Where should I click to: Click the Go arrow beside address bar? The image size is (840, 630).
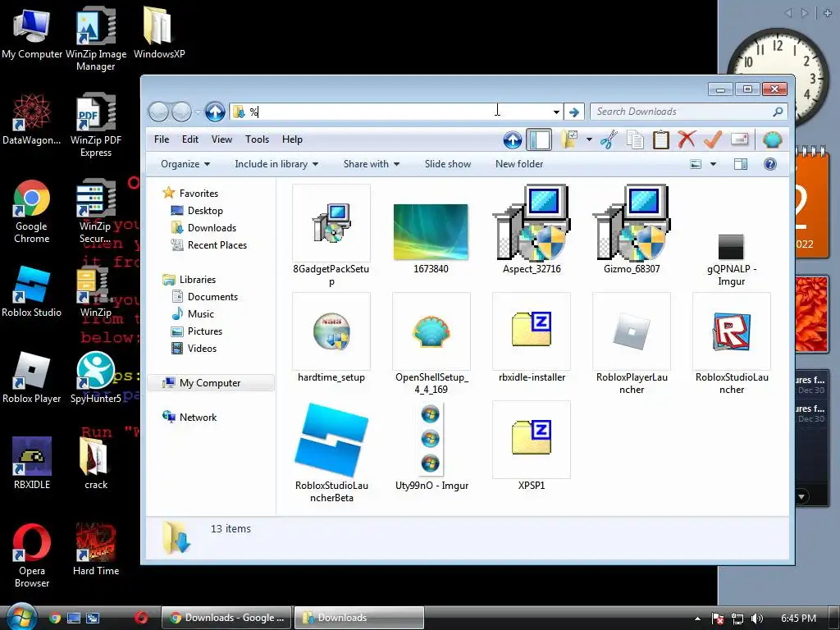tap(573, 112)
